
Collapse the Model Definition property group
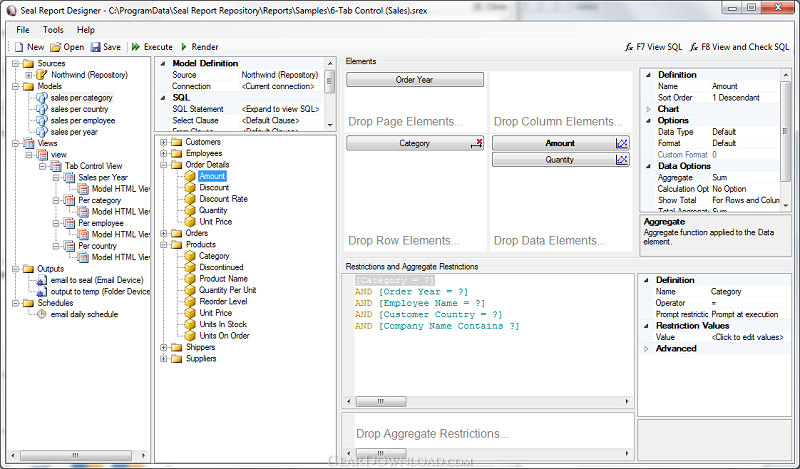tap(163, 63)
